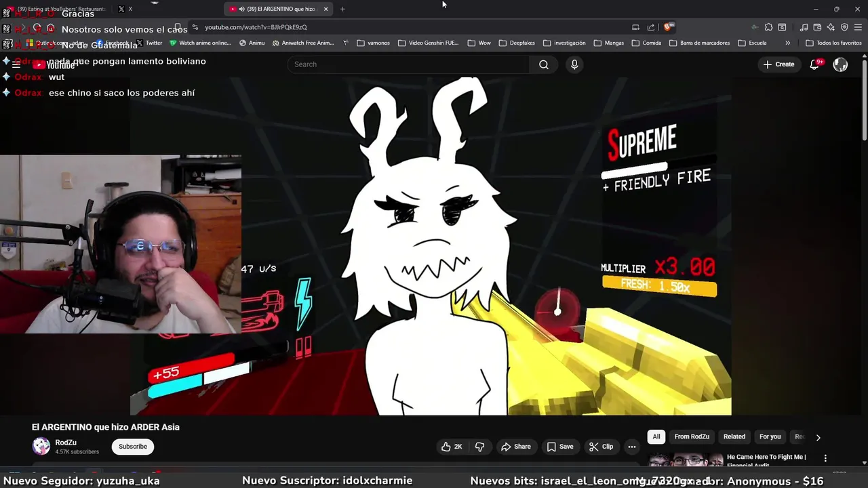The height and width of the screenshot is (488, 868).
Task: Select the For you filter chip
Action: coord(770,437)
